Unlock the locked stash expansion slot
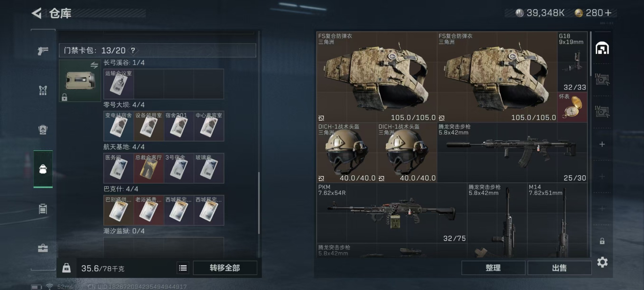Viewport: 644px width, 290px height. click(602, 241)
